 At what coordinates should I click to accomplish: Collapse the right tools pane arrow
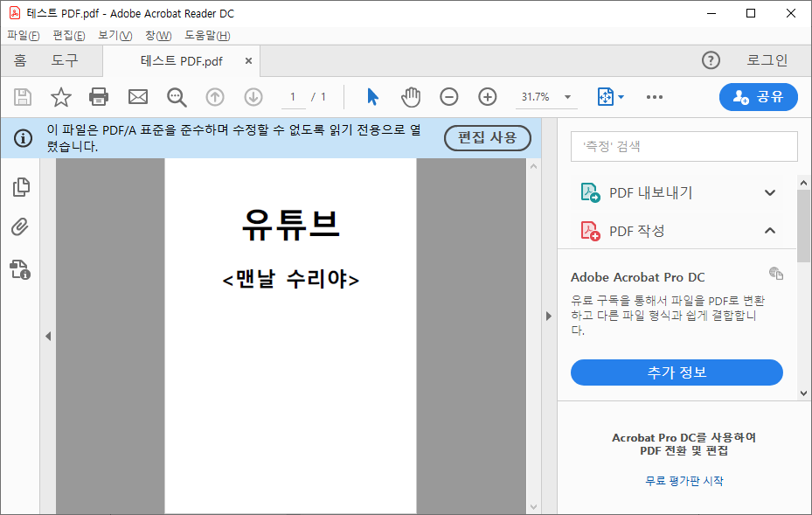click(549, 316)
